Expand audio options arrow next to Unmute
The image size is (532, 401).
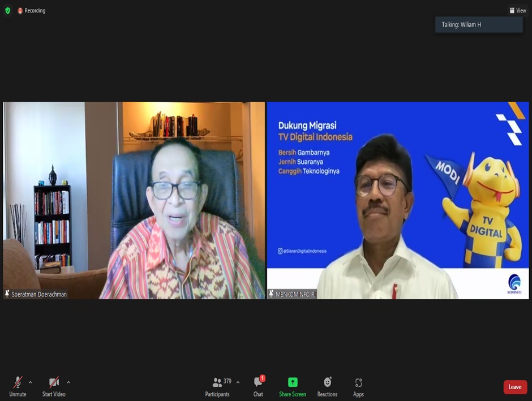point(31,382)
